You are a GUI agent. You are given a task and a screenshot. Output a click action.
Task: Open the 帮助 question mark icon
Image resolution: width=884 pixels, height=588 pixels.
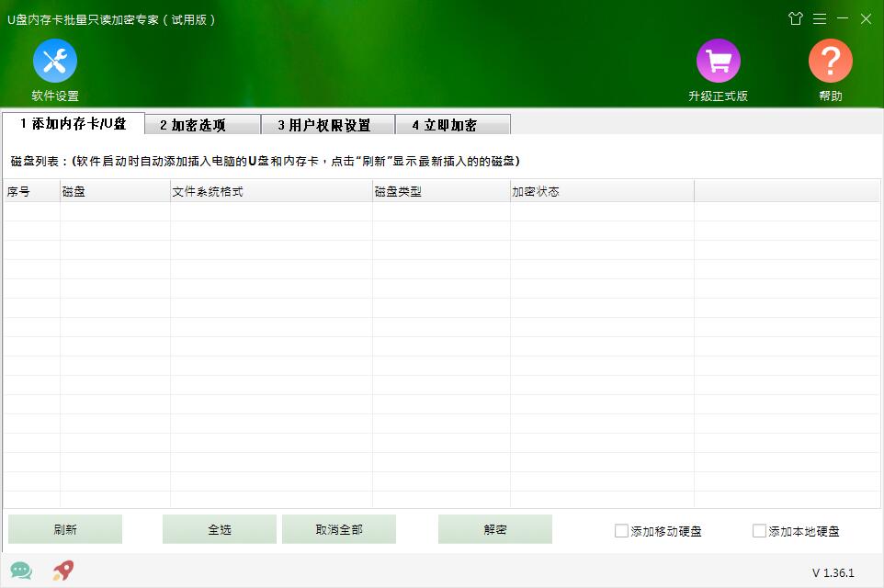point(831,61)
